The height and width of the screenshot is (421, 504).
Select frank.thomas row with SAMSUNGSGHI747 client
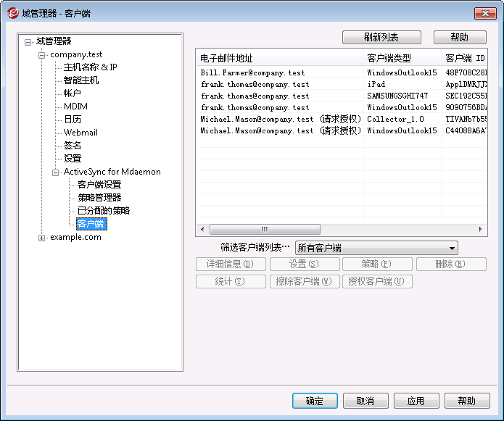(342, 96)
